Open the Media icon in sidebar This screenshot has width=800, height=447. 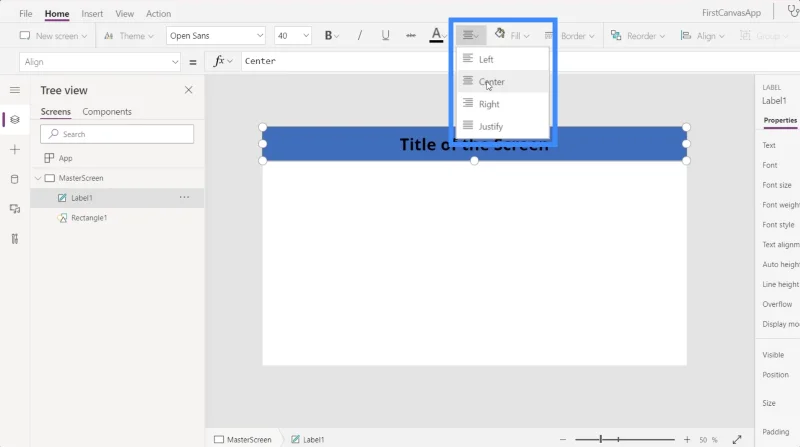tap(15, 209)
